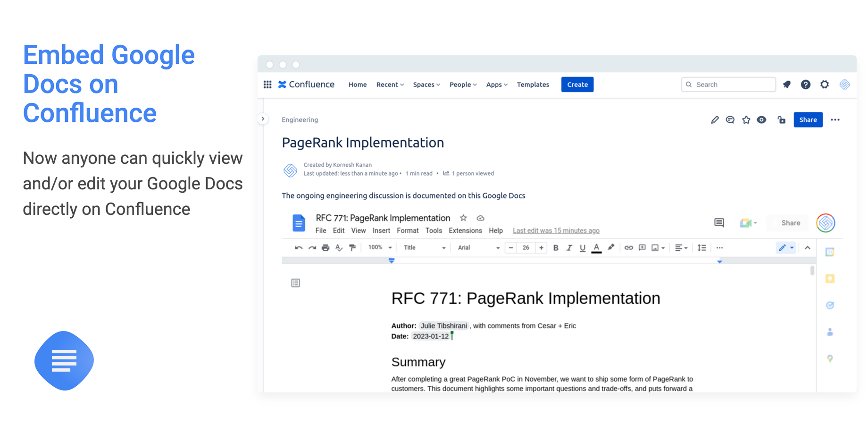Open the View menu in Docs
868x425 pixels.
tap(358, 231)
